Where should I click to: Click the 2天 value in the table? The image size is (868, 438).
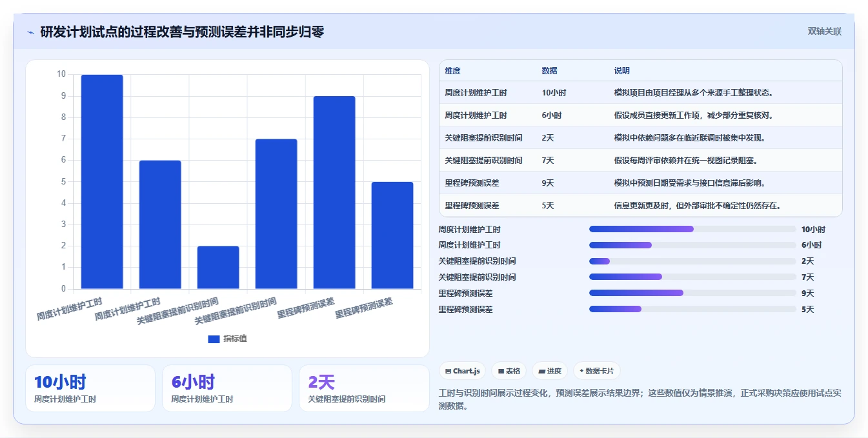[548, 138]
